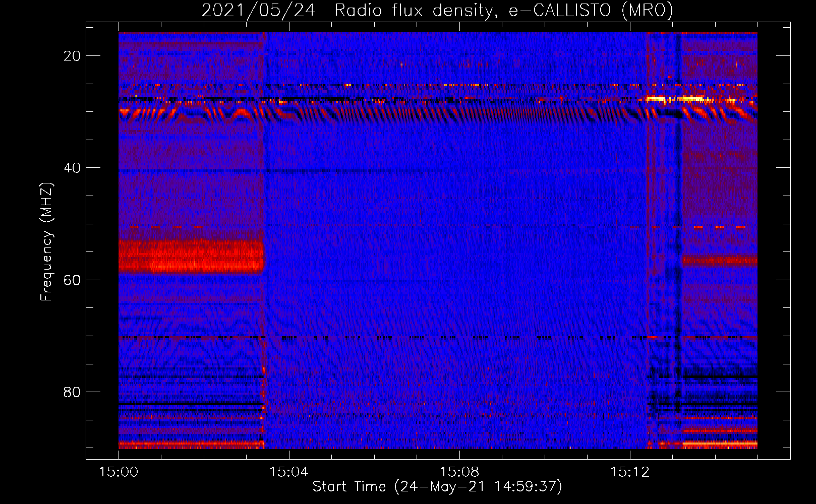816x504 pixels.
Task: Click the 15:12 time tick label
Action: (630, 472)
